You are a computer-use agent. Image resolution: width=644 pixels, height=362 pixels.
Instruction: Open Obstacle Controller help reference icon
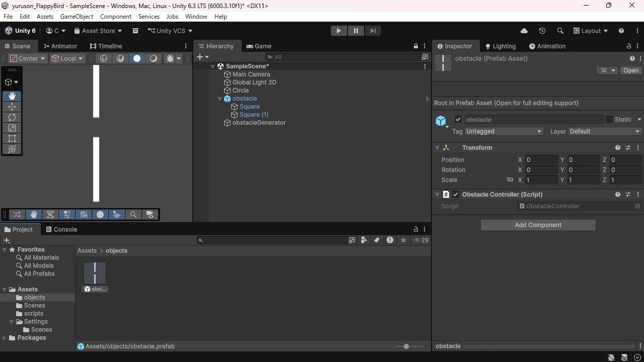coord(618,194)
